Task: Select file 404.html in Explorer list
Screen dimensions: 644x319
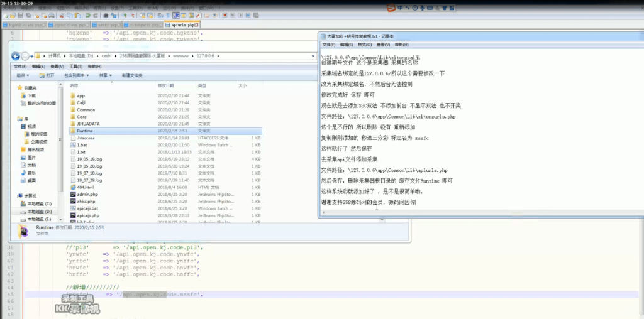Action: [165, 187]
